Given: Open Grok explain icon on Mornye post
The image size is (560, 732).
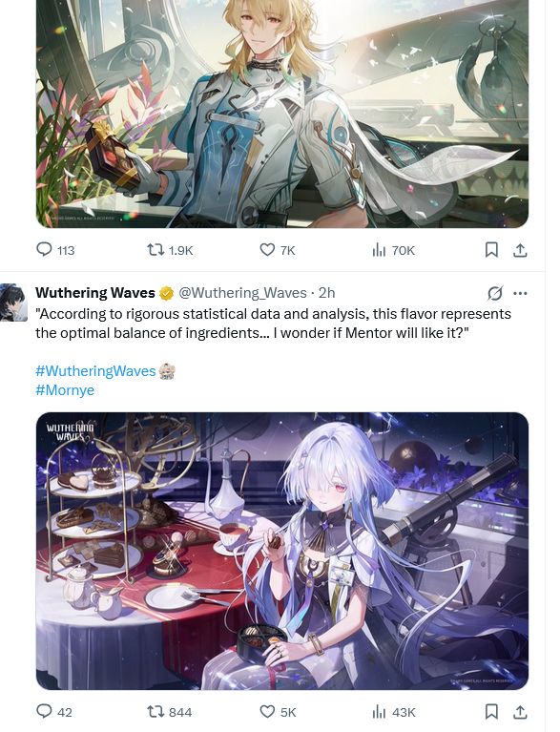Looking at the screenshot, I should [x=495, y=293].
